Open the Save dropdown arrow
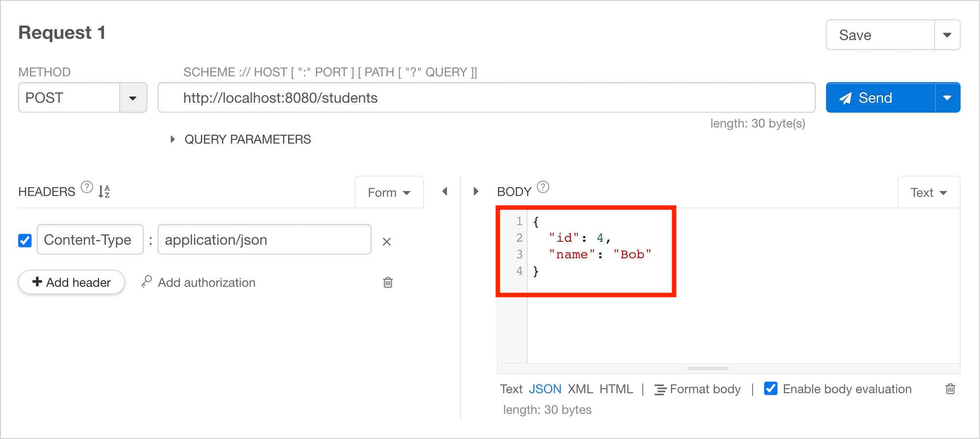980x439 pixels. coord(947,35)
